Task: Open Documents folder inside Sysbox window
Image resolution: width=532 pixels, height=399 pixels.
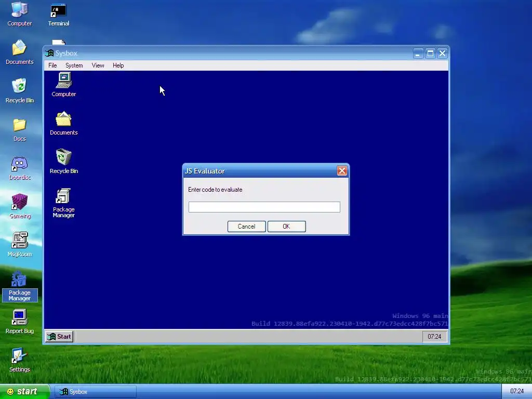Action: pos(63,124)
